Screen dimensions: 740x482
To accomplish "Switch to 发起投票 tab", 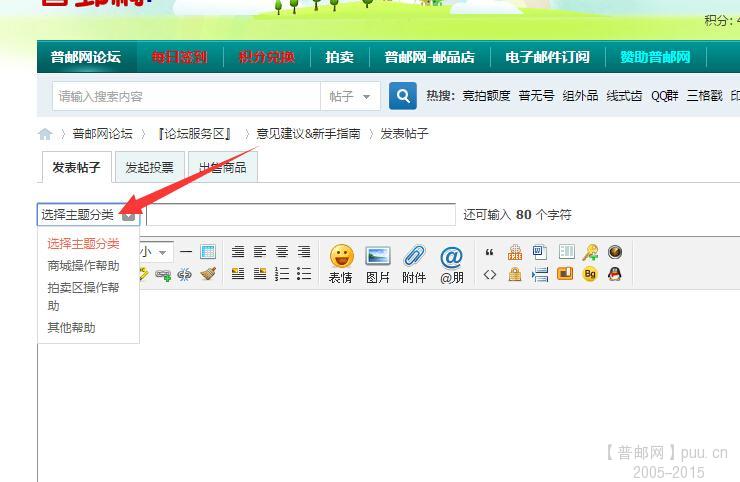I will [149, 167].
